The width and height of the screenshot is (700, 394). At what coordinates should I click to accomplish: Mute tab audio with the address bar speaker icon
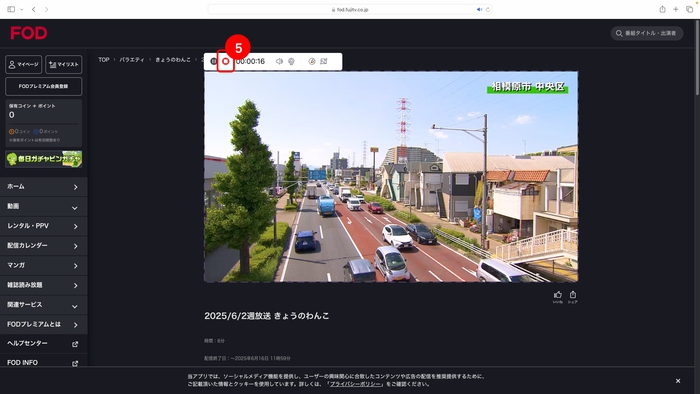pyautogui.click(x=479, y=9)
